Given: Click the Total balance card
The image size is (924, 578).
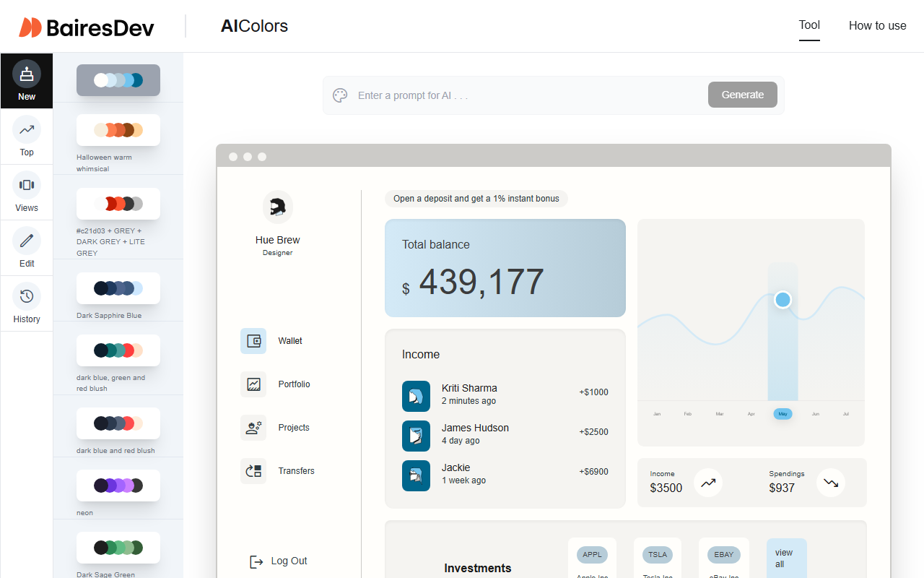Looking at the screenshot, I should pos(505,268).
